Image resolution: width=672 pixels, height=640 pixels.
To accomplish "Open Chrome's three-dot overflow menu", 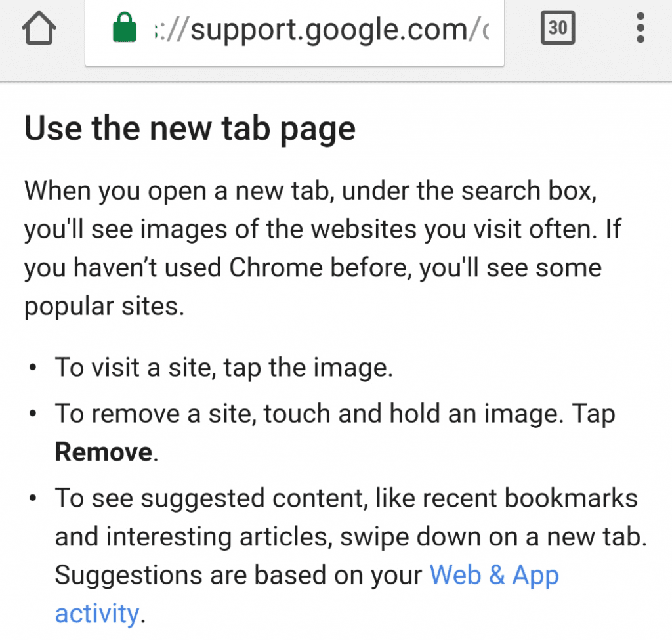I will pyautogui.click(x=640, y=28).
